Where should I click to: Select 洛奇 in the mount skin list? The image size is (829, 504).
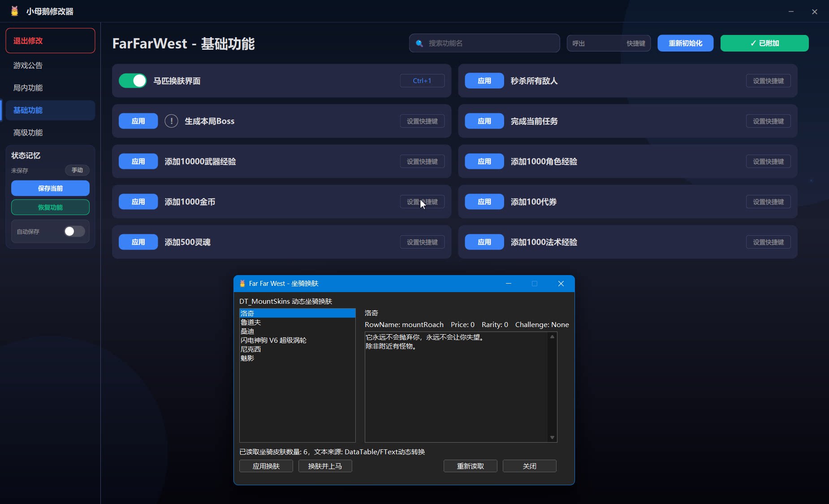point(298,313)
